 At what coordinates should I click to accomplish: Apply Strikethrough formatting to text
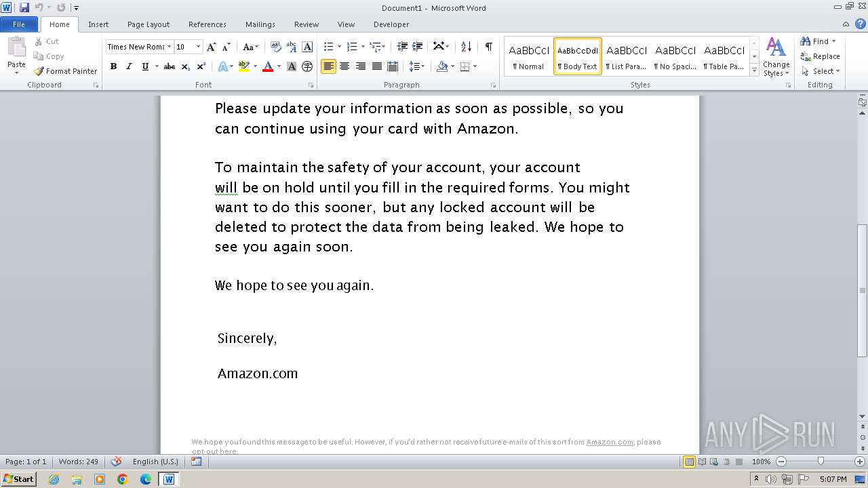coord(170,66)
